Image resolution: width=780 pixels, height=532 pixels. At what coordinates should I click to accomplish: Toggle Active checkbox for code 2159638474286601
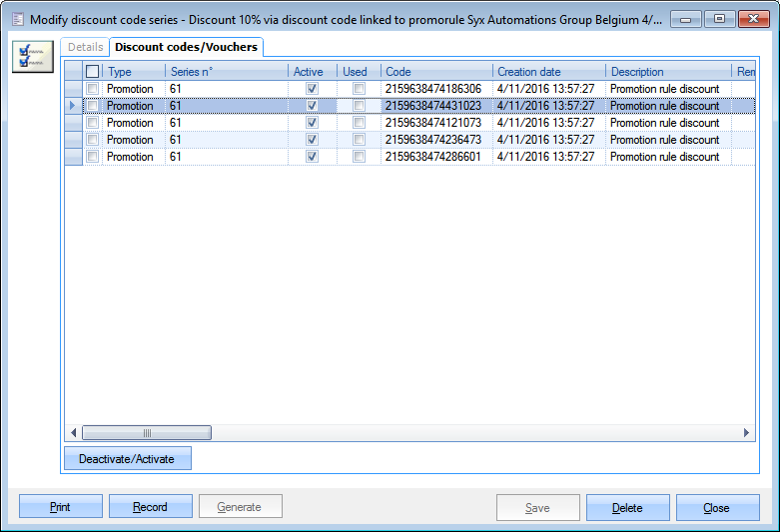point(312,157)
